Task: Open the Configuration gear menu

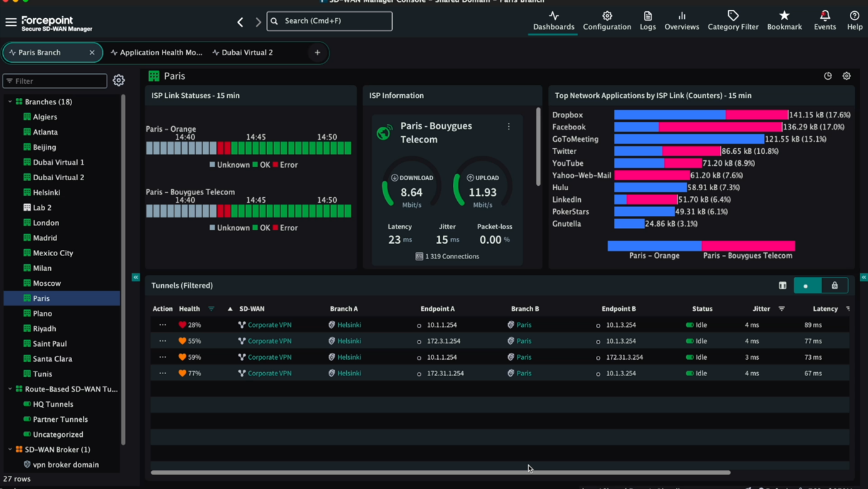Action: click(x=606, y=21)
